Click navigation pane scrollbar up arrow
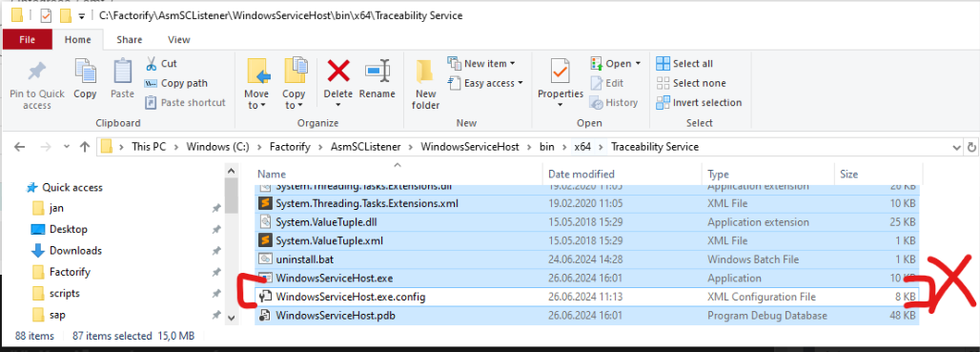 pyautogui.click(x=232, y=170)
